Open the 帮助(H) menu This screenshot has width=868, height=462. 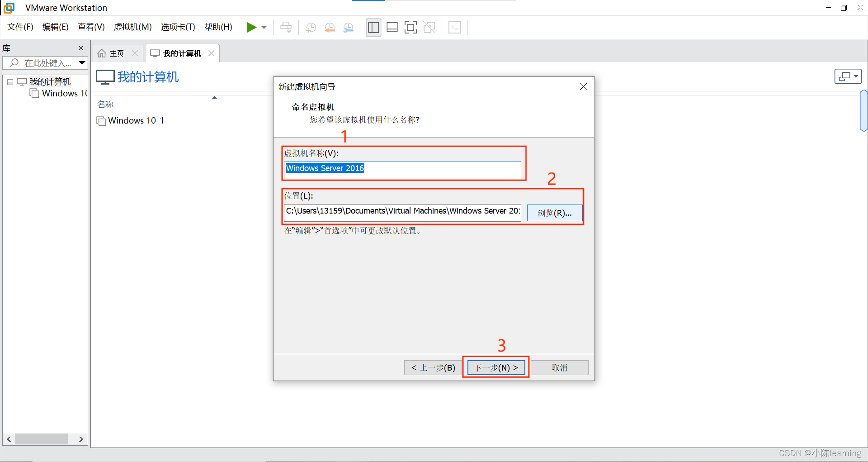coord(218,27)
